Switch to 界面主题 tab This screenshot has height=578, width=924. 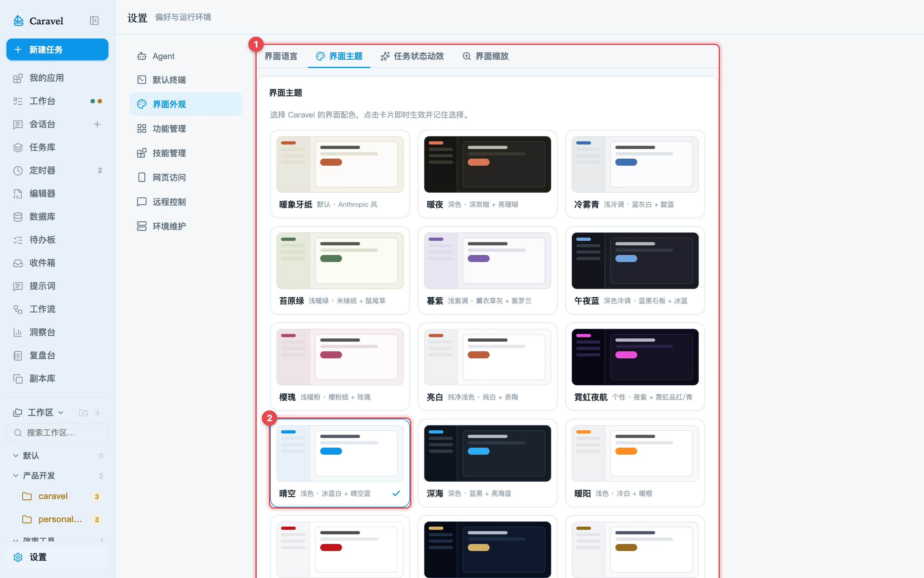click(339, 56)
